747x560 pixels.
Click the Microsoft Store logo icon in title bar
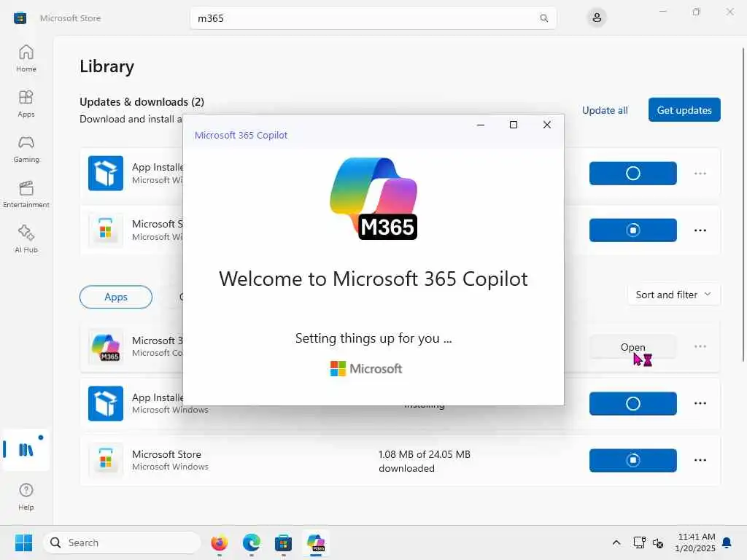[20, 18]
